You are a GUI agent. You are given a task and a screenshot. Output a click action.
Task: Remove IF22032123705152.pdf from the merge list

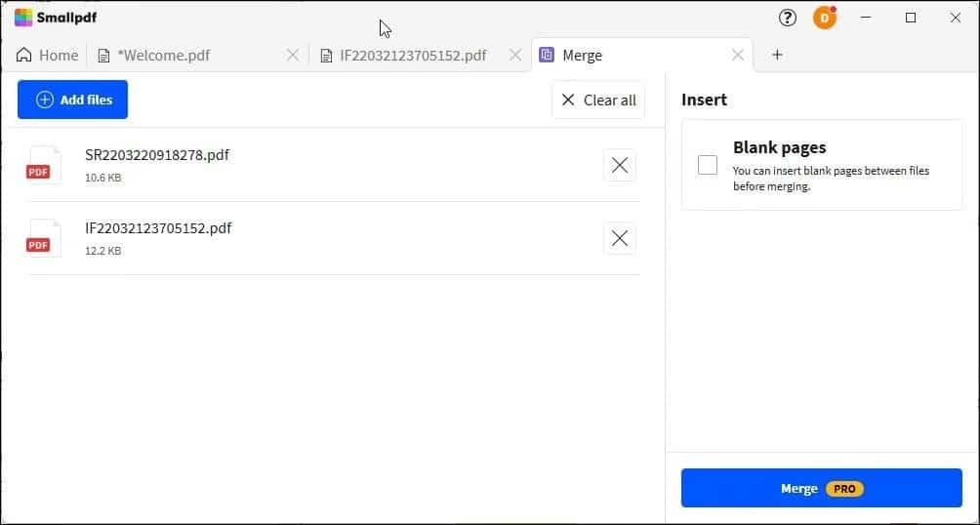pos(620,238)
